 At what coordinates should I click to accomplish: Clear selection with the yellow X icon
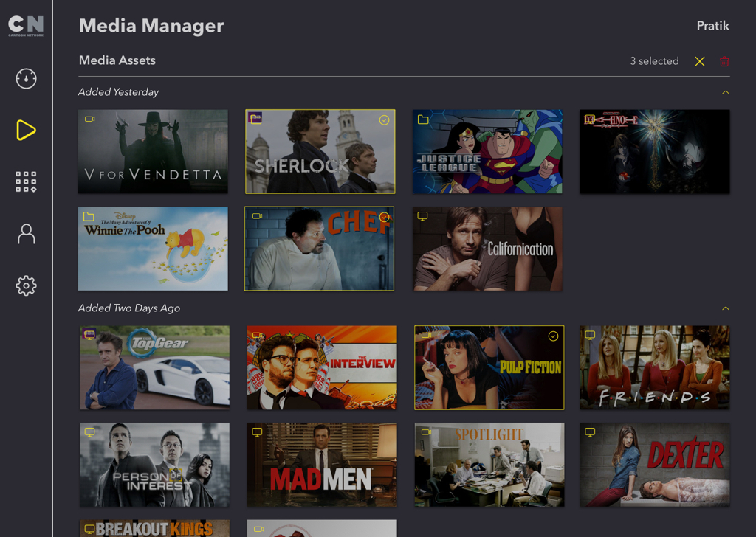(700, 61)
